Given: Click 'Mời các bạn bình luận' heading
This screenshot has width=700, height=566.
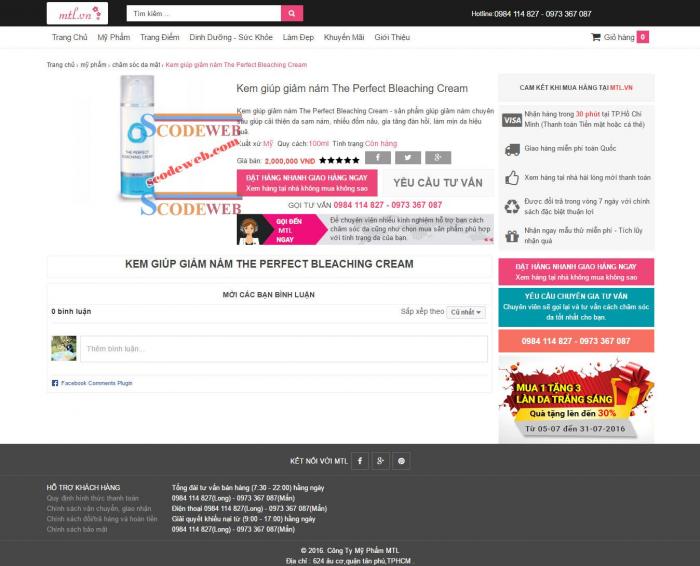Looking at the screenshot, I should 269,295.
